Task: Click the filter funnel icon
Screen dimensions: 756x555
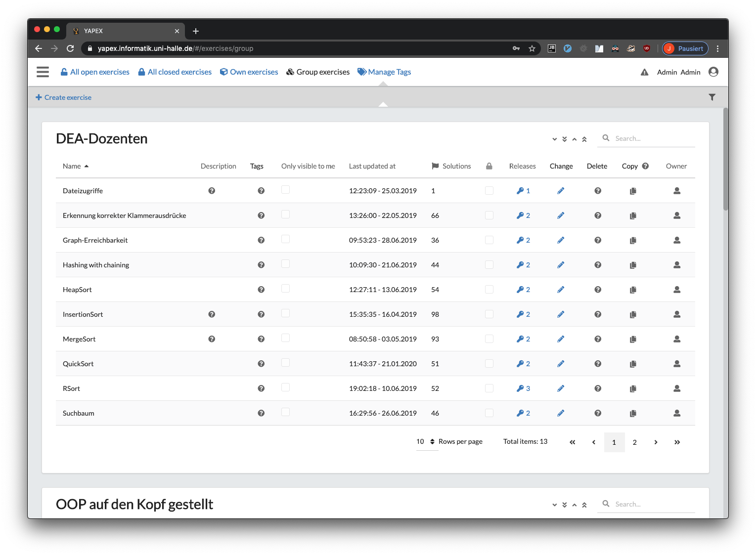Action: click(712, 97)
